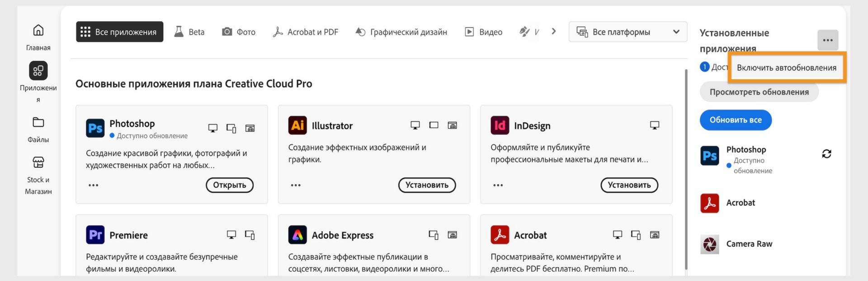Image resolution: width=868 pixels, height=281 pixels.
Task: Click Photoshop card desktop platform icon
Action: point(212,128)
